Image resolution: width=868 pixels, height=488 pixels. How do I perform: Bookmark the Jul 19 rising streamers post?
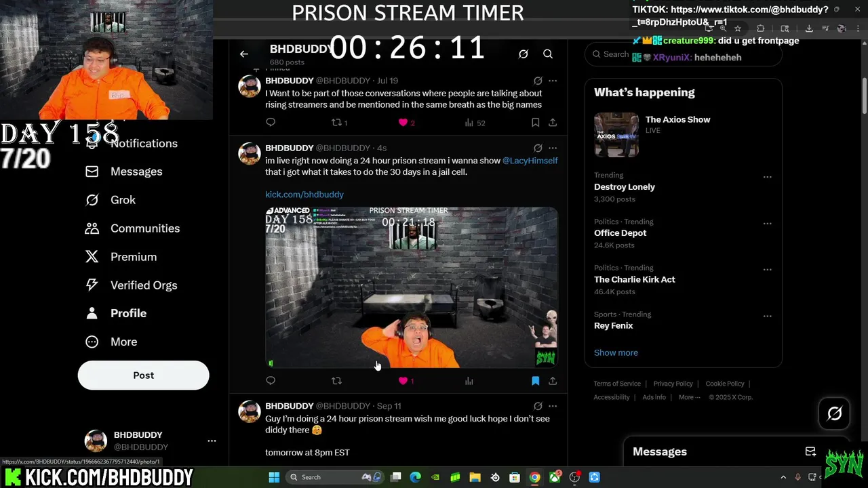535,123
